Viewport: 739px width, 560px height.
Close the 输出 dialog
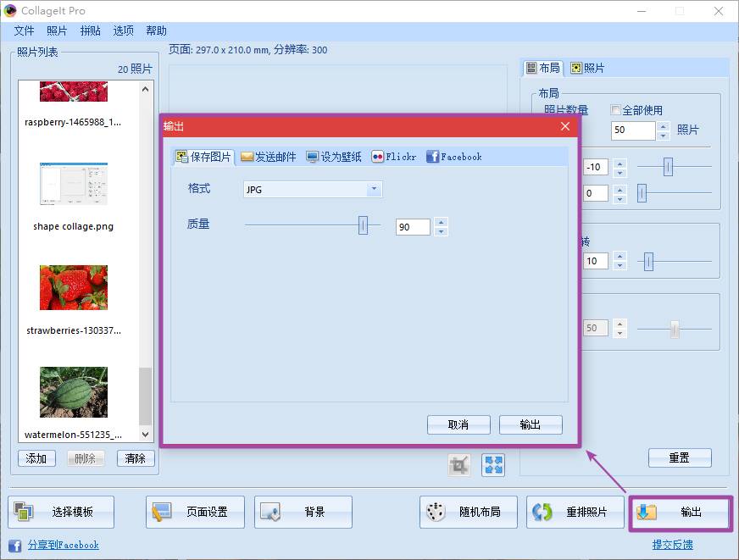[565, 126]
